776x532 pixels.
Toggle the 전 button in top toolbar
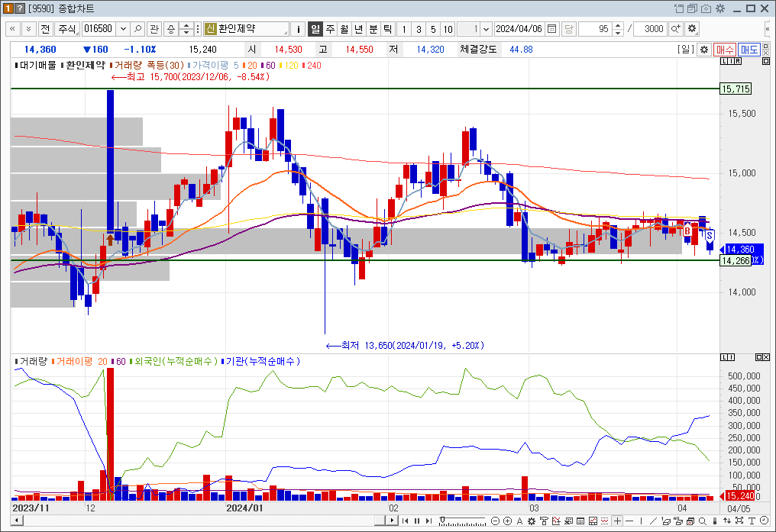45,29
